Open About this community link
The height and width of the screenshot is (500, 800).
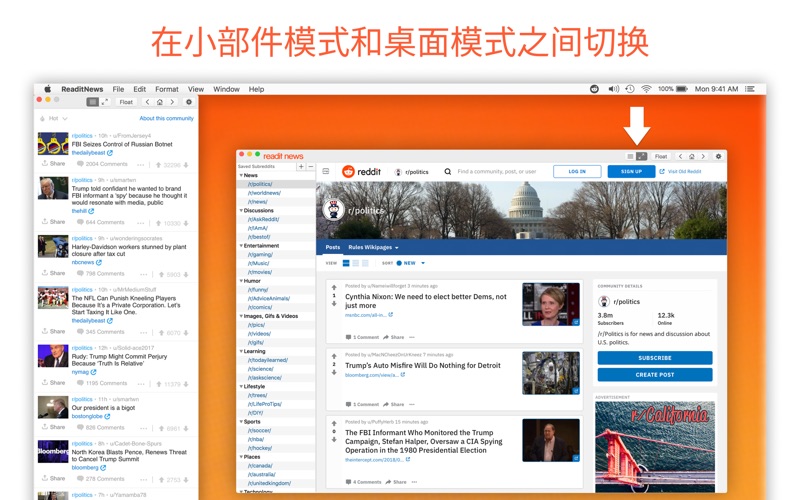click(x=166, y=118)
